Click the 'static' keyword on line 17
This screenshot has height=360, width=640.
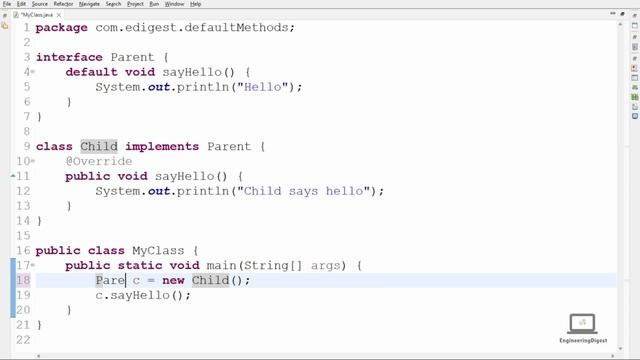pyautogui.click(x=140, y=266)
